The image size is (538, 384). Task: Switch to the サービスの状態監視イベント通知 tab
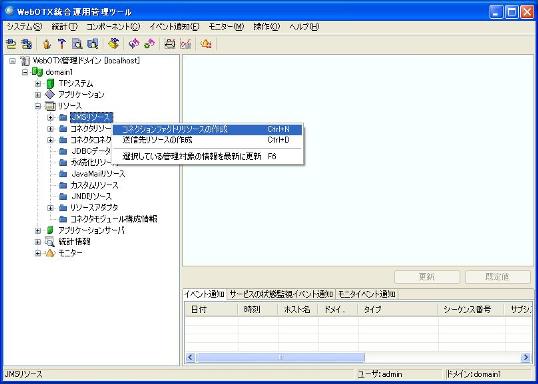click(x=281, y=294)
